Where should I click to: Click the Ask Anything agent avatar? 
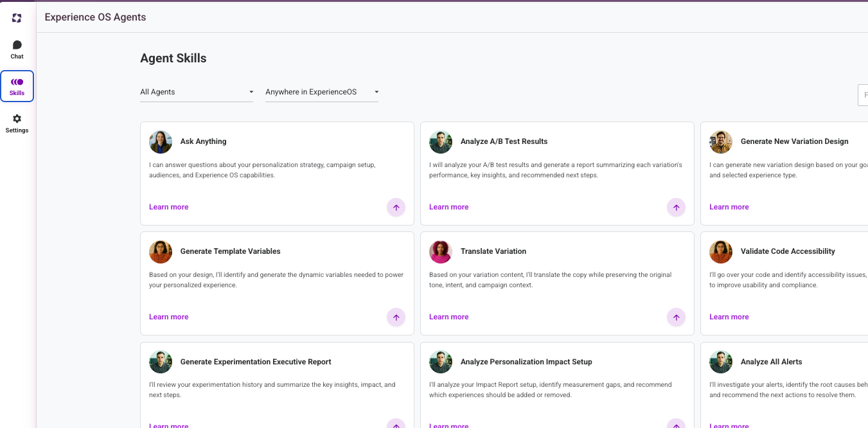[x=161, y=142]
